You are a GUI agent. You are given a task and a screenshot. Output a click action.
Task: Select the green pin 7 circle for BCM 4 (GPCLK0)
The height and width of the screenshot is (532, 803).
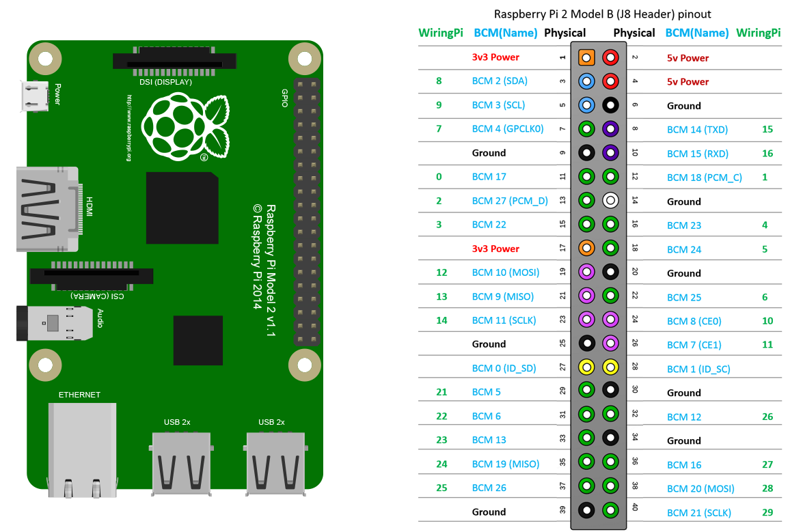[x=586, y=128]
